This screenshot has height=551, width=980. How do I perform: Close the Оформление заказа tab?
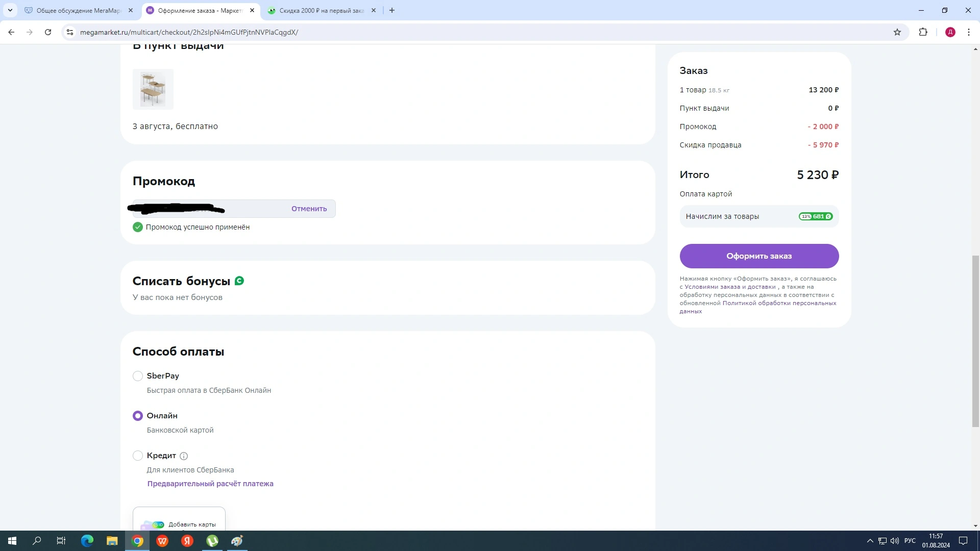(x=252, y=10)
